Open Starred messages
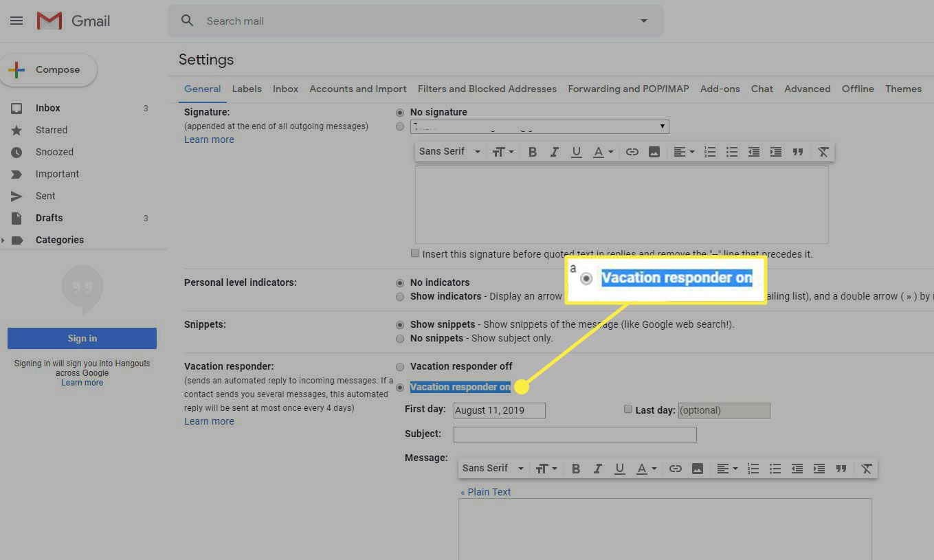The image size is (934, 560). point(52,130)
